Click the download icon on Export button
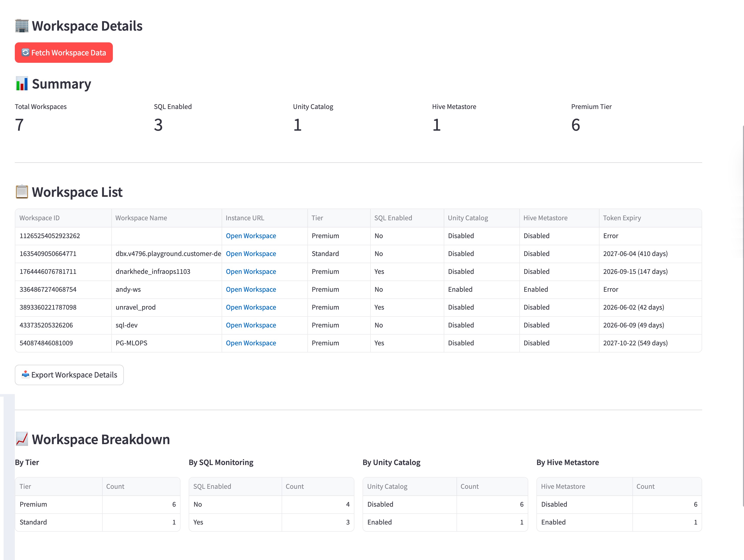Screen dimensions: 744x560 click(25, 374)
